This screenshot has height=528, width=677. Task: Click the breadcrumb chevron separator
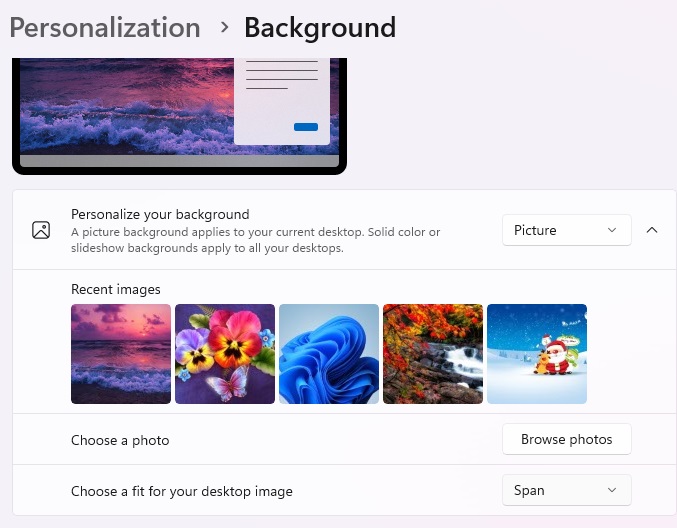(224, 28)
